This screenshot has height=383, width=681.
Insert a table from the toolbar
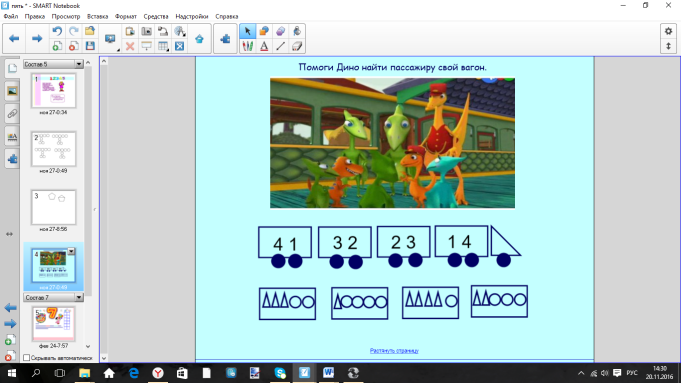[x=163, y=46]
